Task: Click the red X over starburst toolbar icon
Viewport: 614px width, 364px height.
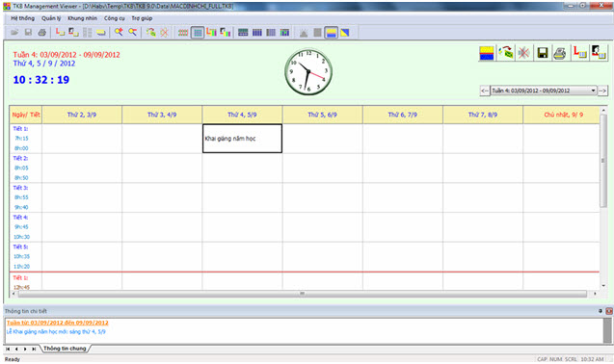Action: point(164,33)
